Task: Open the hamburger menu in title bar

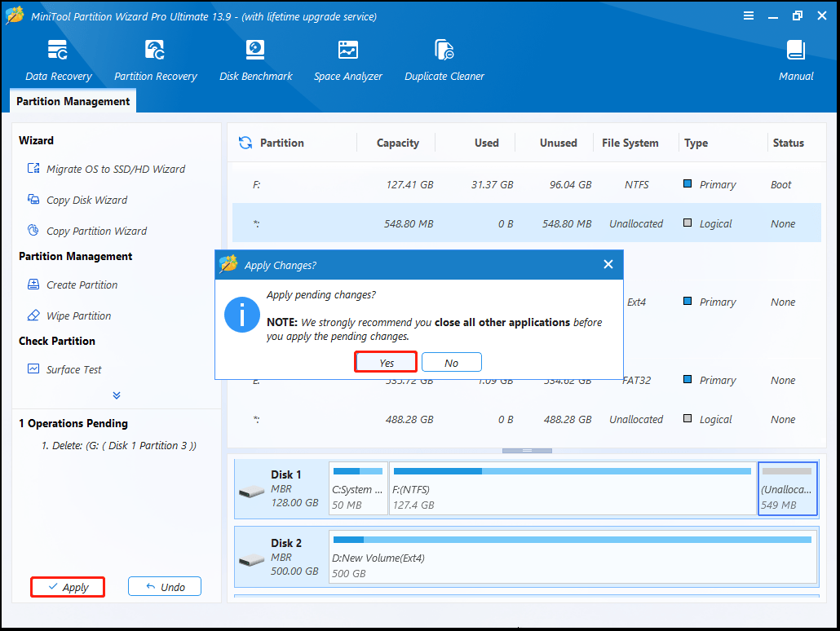Action: pyautogui.click(x=749, y=15)
